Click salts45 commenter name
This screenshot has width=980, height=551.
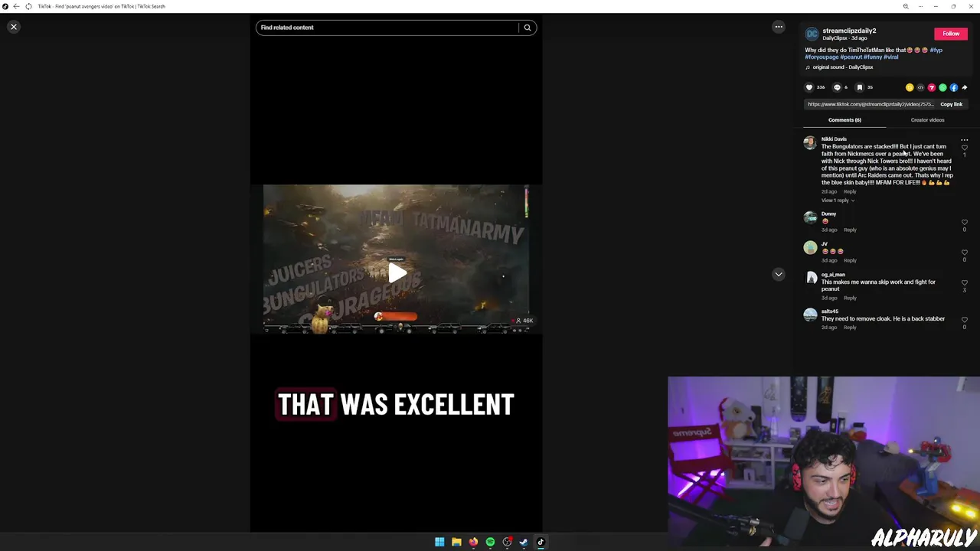pos(830,311)
